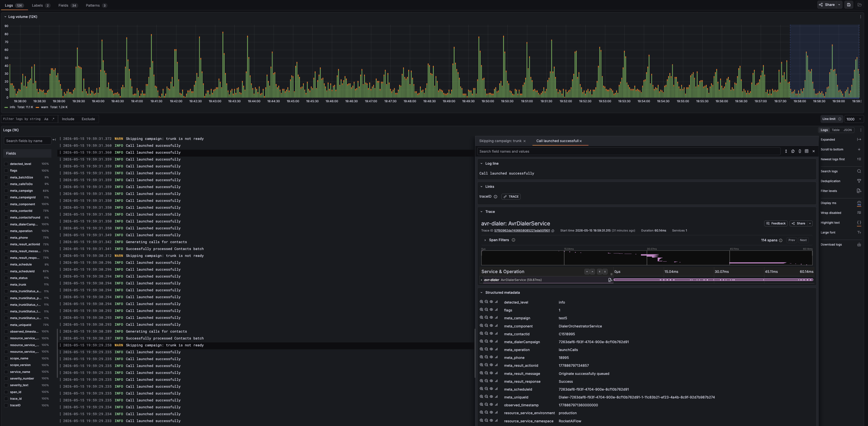Switch logs view to Table
This screenshot has height=426, width=868.
(x=835, y=130)
